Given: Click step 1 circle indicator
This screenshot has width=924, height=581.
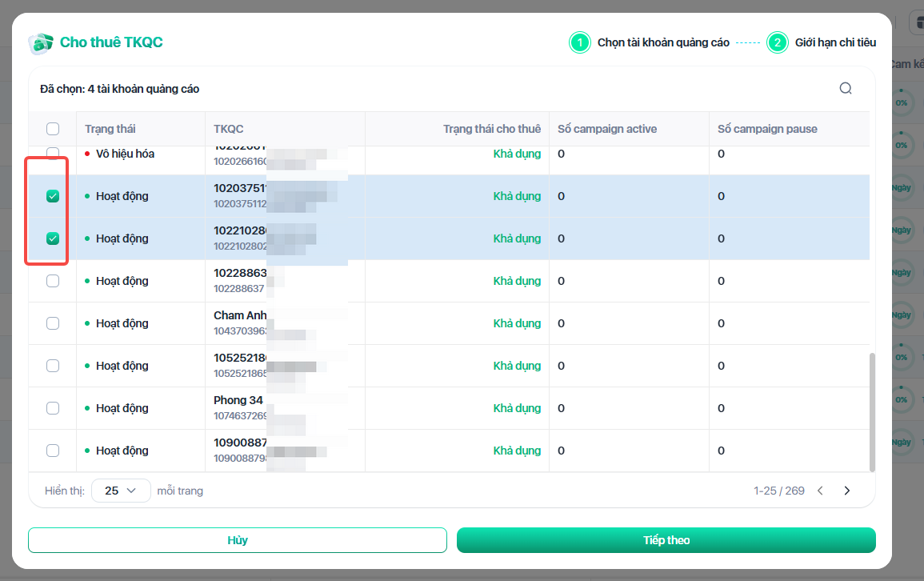Looking at the screenshot, I should [579, 42].
